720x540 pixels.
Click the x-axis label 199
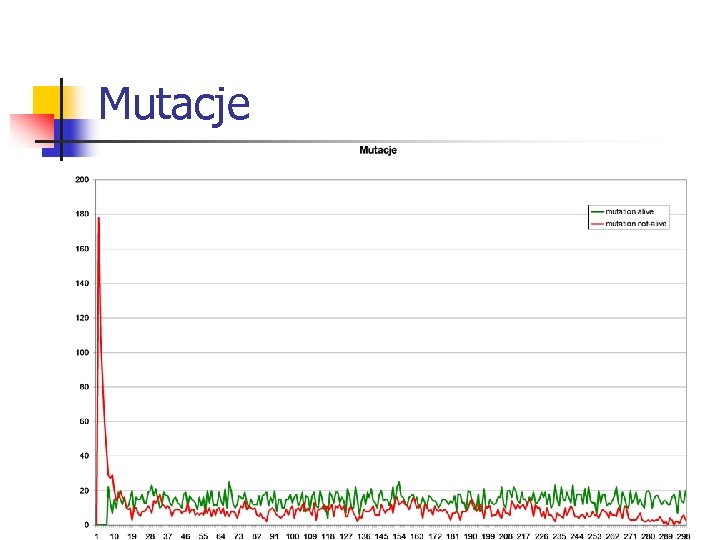[488, 536]
